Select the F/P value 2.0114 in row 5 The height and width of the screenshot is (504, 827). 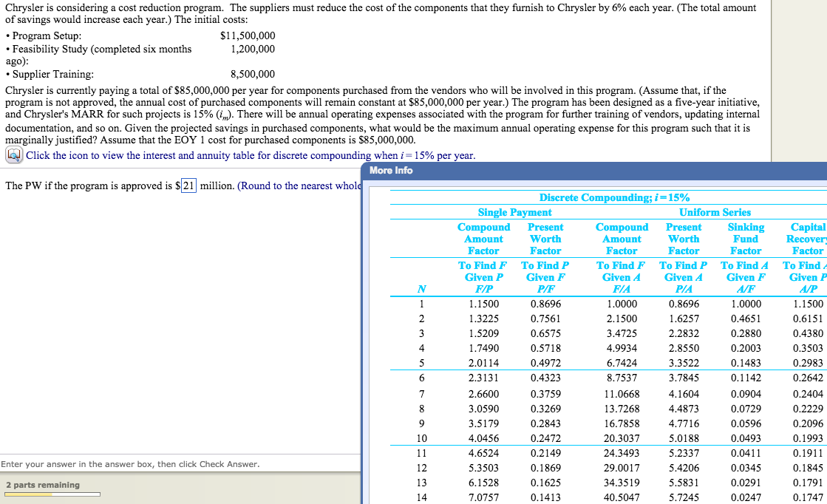point(483,363)
